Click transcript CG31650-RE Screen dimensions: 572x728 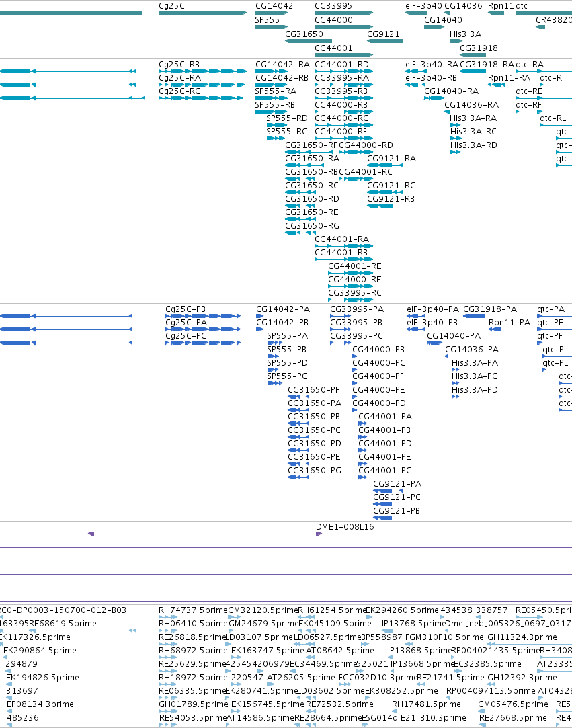coord(311,212)
